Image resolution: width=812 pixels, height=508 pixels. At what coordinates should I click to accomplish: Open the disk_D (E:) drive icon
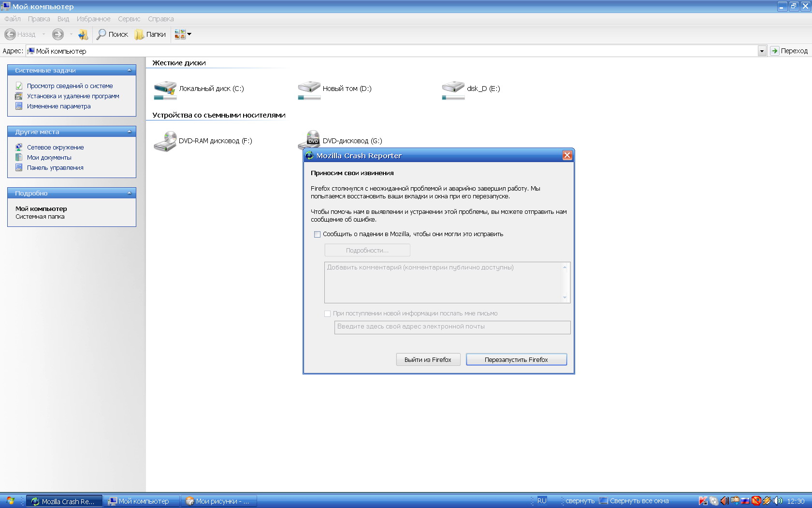[x=453, y=89]
